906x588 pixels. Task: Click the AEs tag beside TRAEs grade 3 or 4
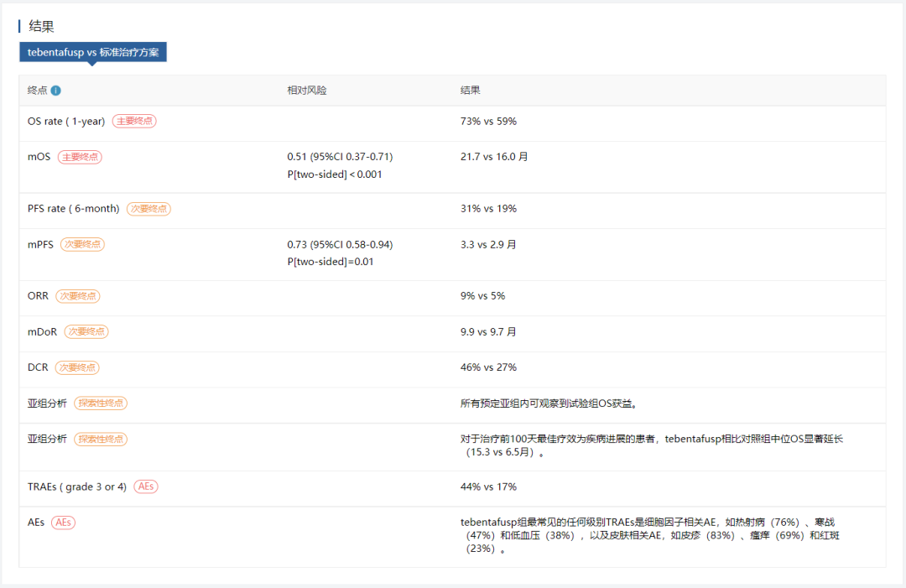(146, 487)
